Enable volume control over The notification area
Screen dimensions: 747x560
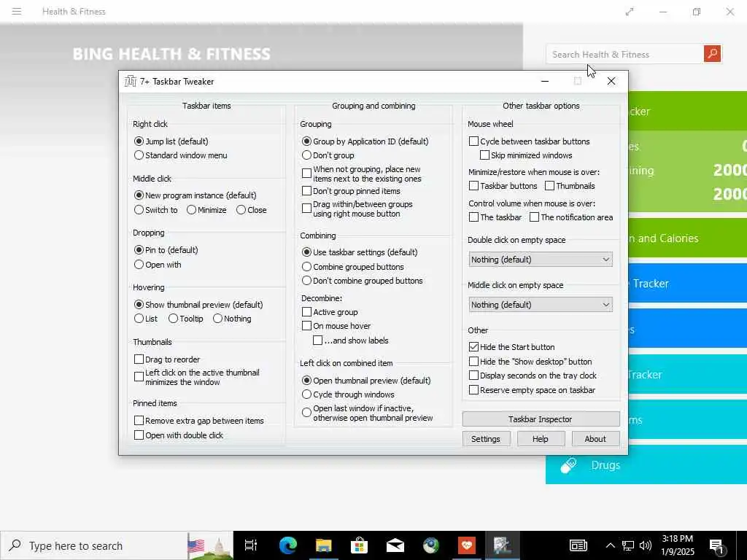click(x=571, y=217)
